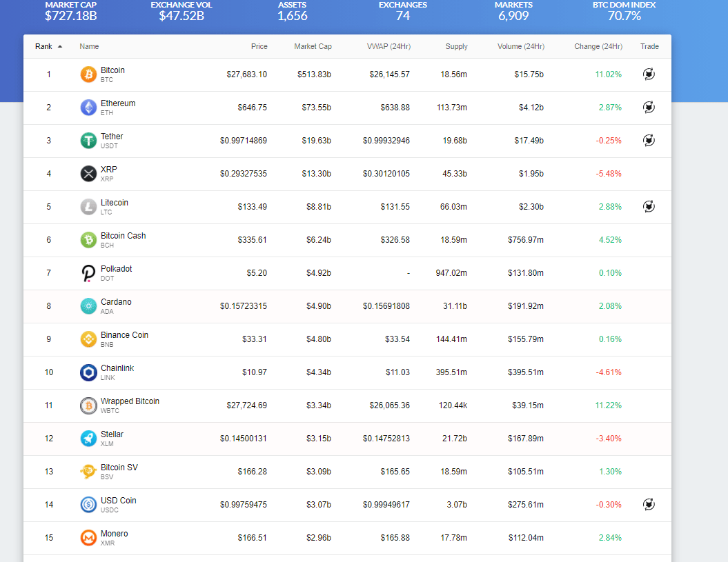Click the Bitcoin SV logo icon
This screenshot has height=562, width=728.
pyautogui.click(x=88, y=472)
